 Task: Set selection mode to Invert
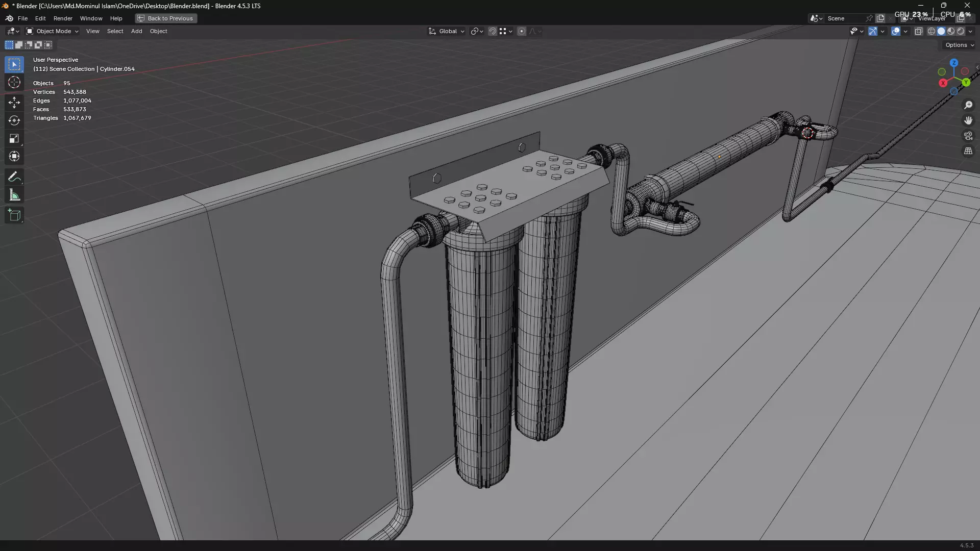click(38, 45)
